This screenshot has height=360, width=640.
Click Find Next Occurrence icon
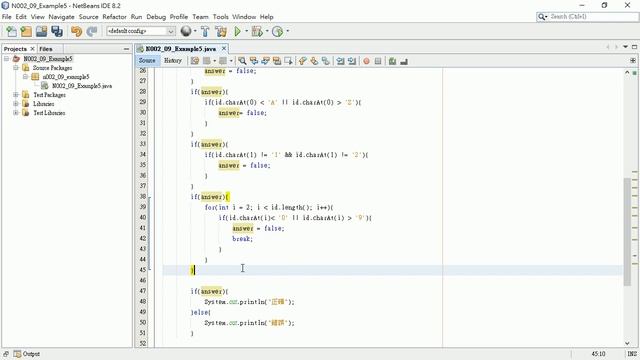coord(265,61)
